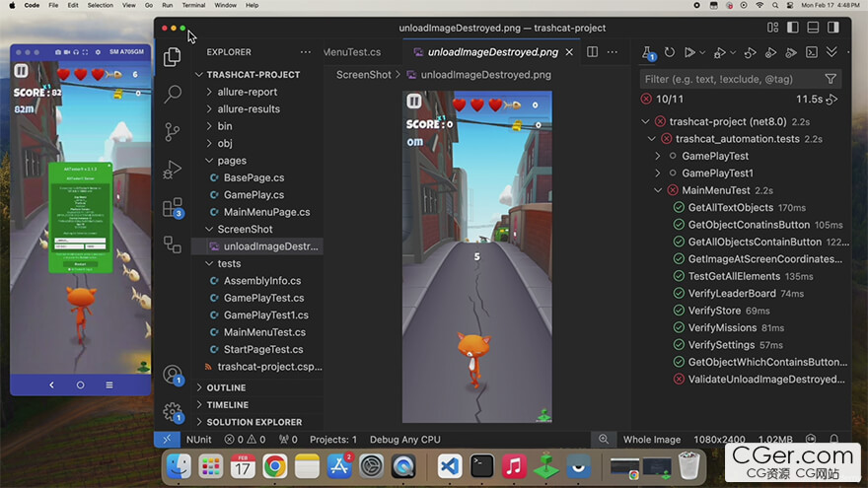The width and height of the screenshot is (868, 488).
Task: Click the NUnit status bar item
Action: [x=198, y=440]
